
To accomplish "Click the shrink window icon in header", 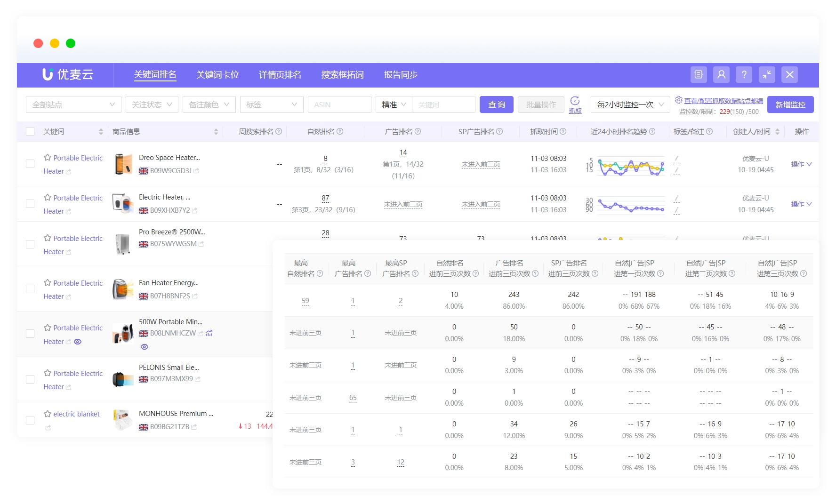I will click(x=767, y=74).
